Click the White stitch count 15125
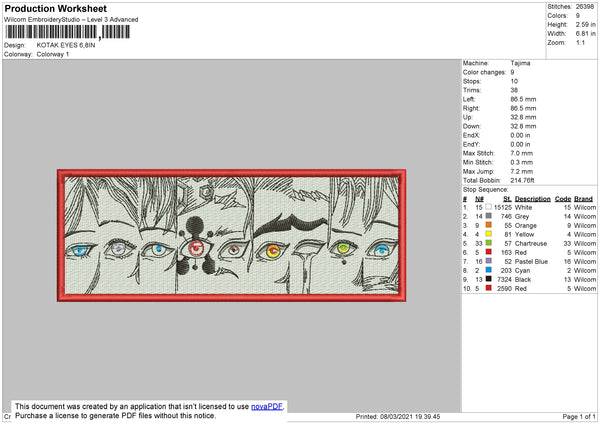The width and height of the screenshot is (600, 424). tap(503, 207)
